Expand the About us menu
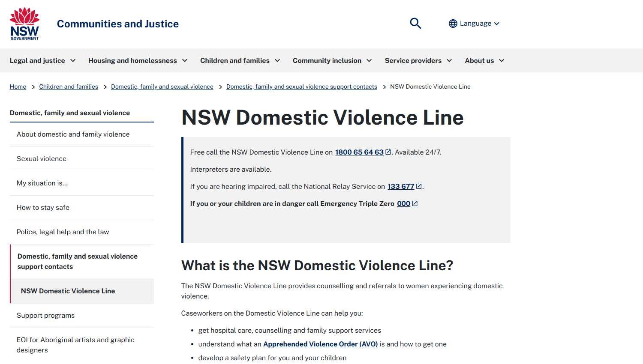This screenshot has height=364, width=643. click(x=484, y=60)
